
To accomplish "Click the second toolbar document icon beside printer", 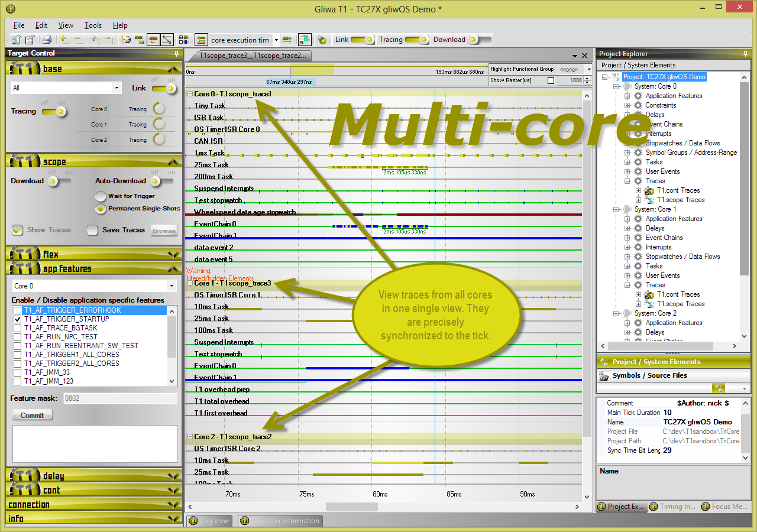I will (30, 40).
